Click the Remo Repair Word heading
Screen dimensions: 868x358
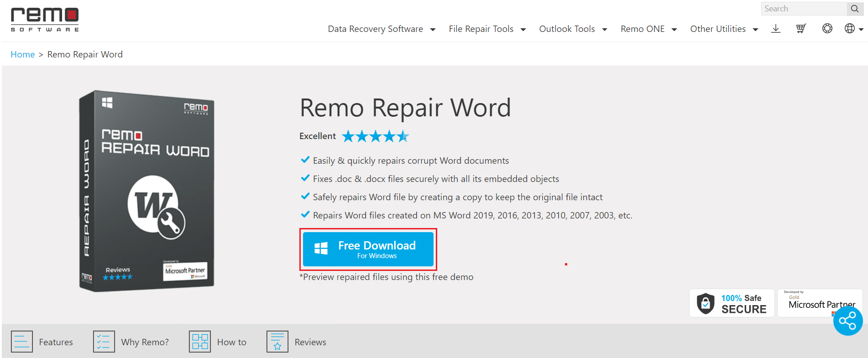click(x=405, y=108)
